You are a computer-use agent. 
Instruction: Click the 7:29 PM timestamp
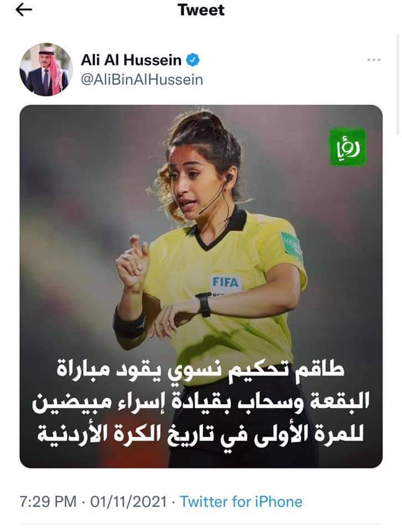coord(48,502)
